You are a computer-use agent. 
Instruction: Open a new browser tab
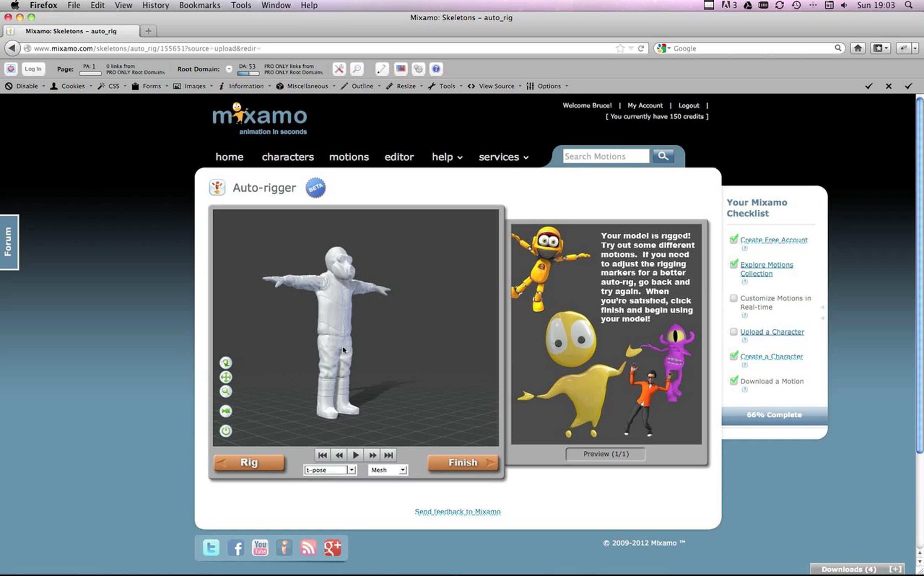148,31
